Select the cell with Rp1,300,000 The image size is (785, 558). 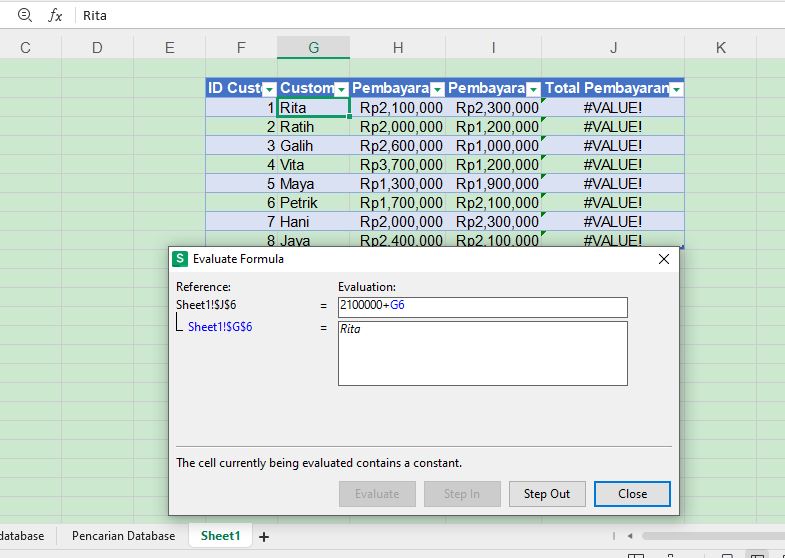point(398,184)
